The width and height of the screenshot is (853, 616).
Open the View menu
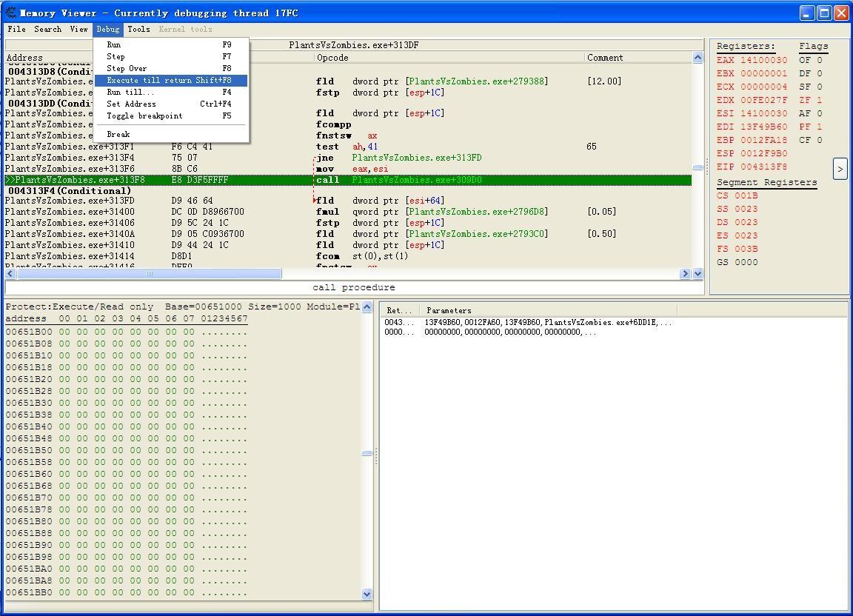tap(79, 30)
